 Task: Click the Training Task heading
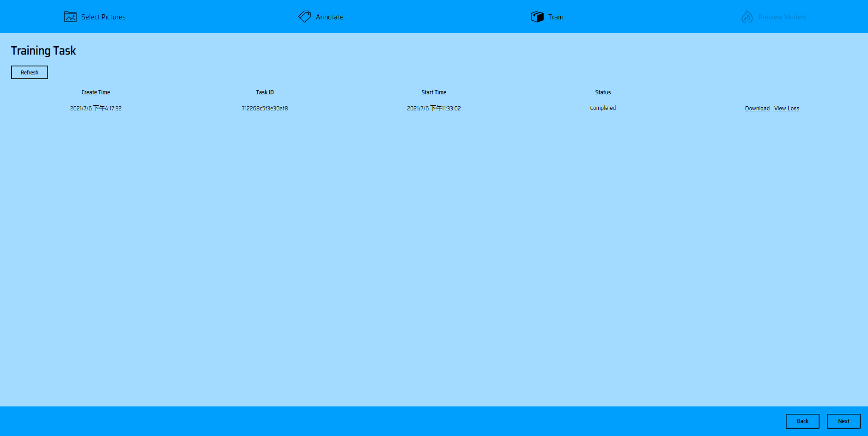tap(43, 51)
